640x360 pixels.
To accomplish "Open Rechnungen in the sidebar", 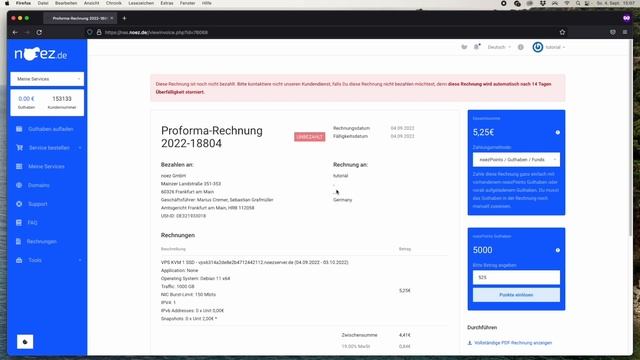I will click(42, 242).
